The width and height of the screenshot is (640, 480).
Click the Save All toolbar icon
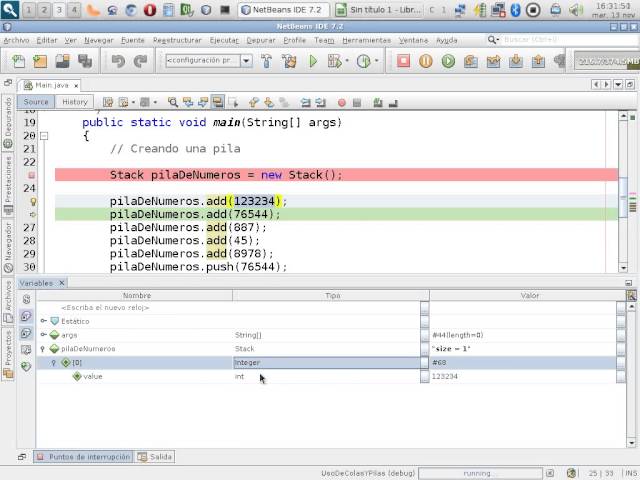coord(85,61)
